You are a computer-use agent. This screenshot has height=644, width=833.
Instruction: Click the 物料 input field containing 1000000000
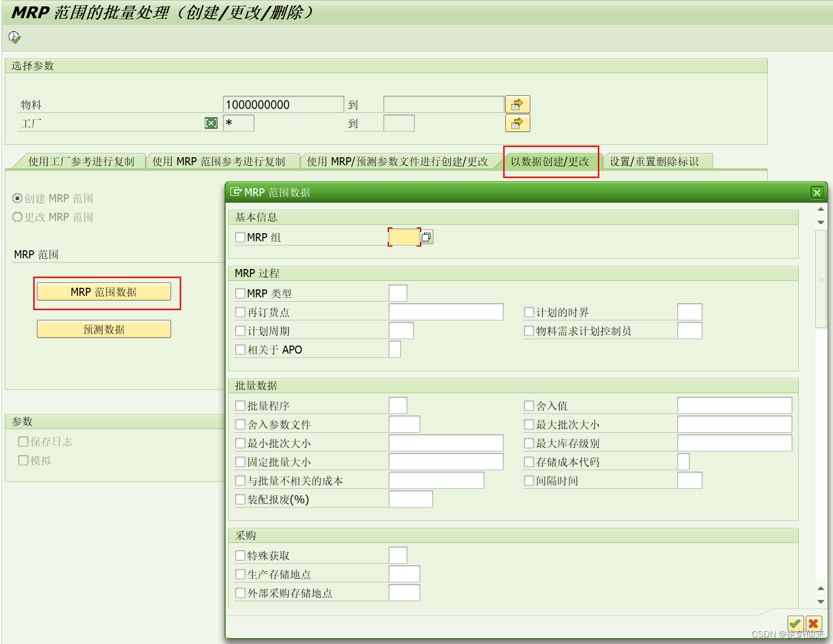pyautogui.click(x=283, y=104)
